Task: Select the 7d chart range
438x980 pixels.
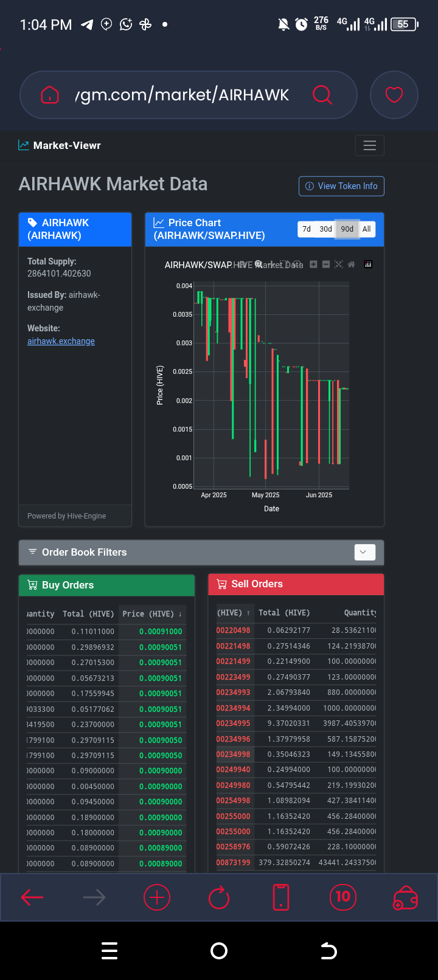Action: [307, 229]
